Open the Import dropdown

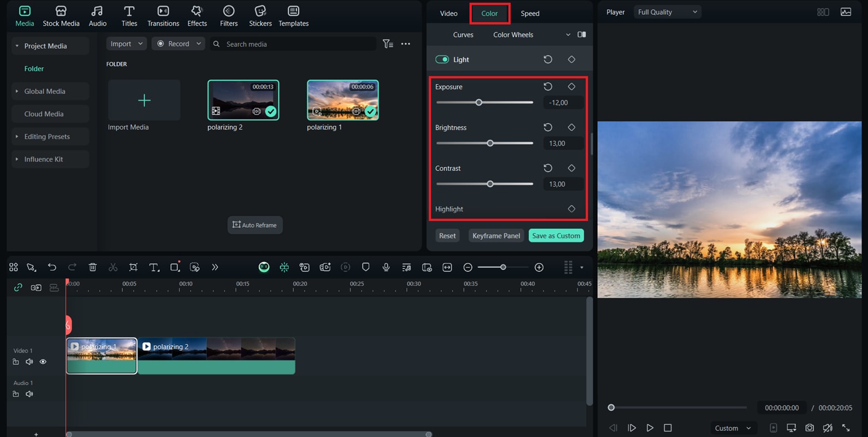point(126,44)
